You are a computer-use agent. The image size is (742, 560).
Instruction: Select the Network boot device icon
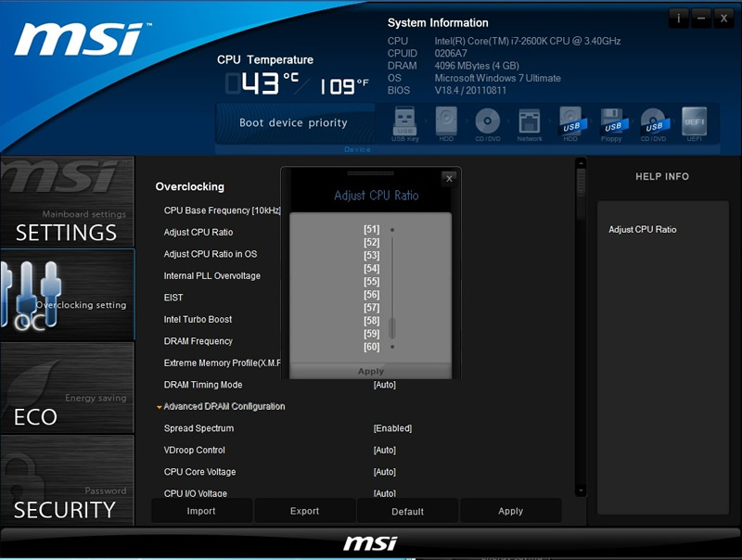[x=530, y=124]
